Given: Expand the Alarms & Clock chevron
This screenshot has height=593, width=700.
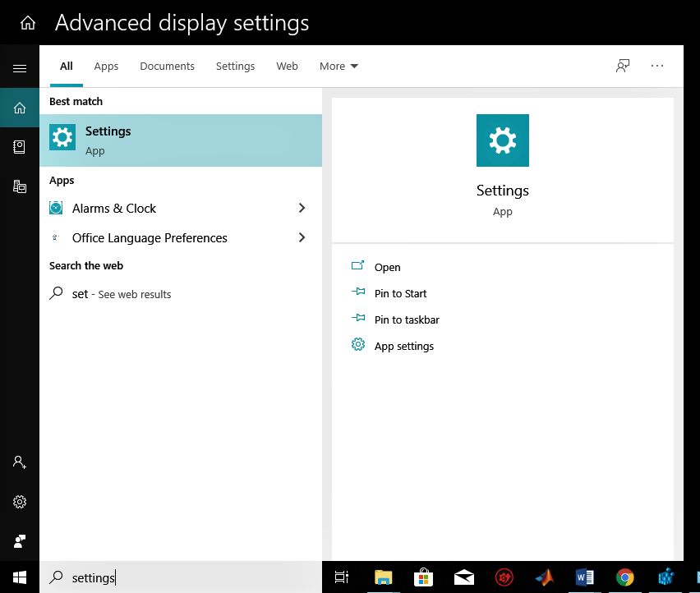Looking at the screenshot, I should (302, 208).
